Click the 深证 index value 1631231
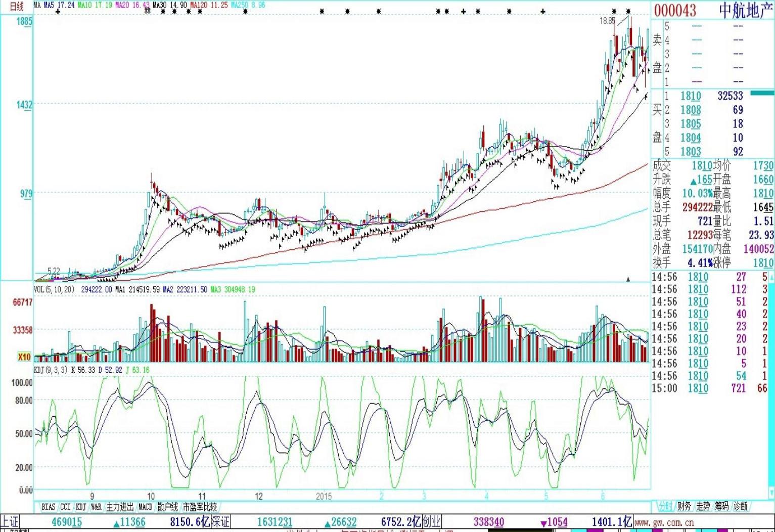The image size is (775, 532). [x=275, y=522]
